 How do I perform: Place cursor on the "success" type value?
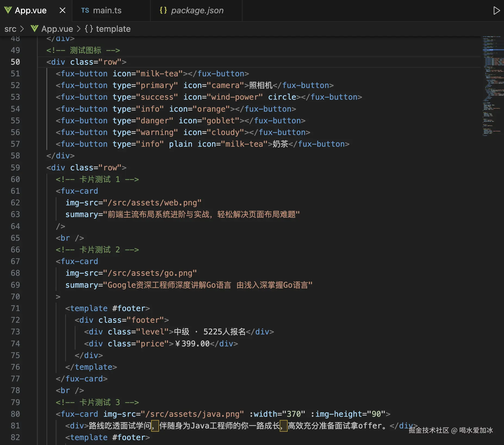click(x=157, y=97)
